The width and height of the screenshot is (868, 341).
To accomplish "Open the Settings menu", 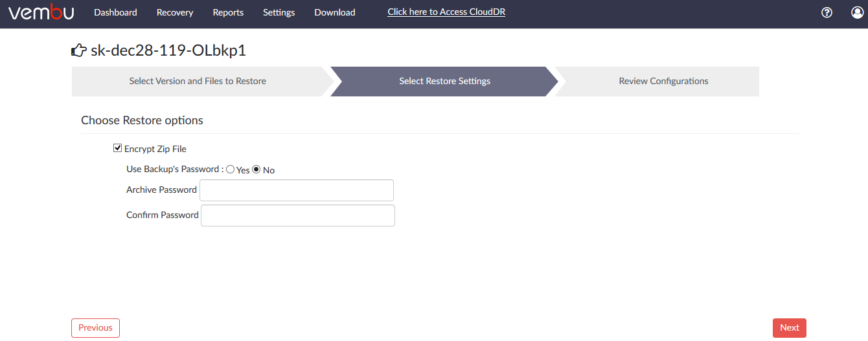I will [x=279, y=12].
